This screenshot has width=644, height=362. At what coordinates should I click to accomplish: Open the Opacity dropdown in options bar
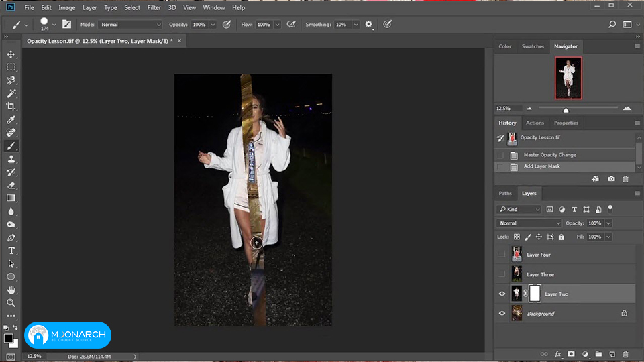[213, 25]
